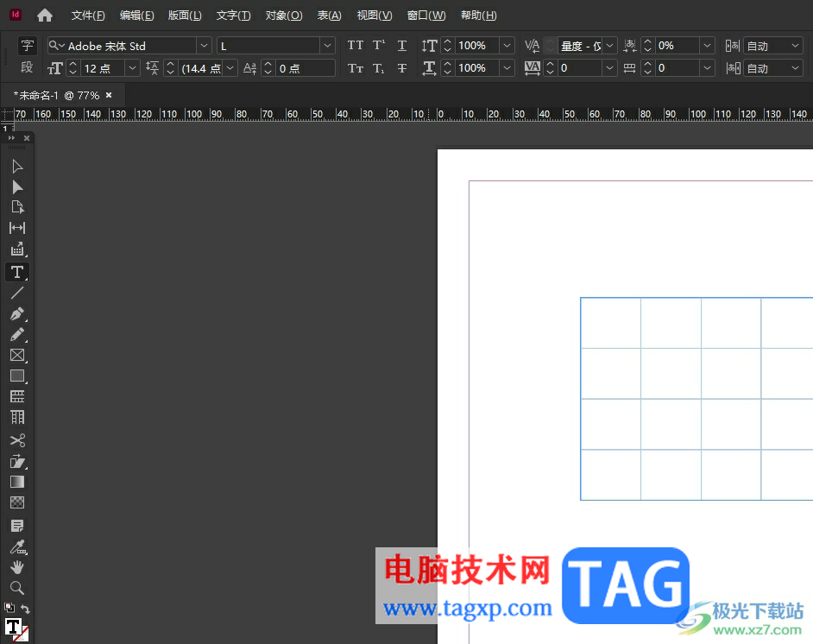Choose the Gradient Swatch tool
The image size is (813, 644).
[x=16, y=482]
